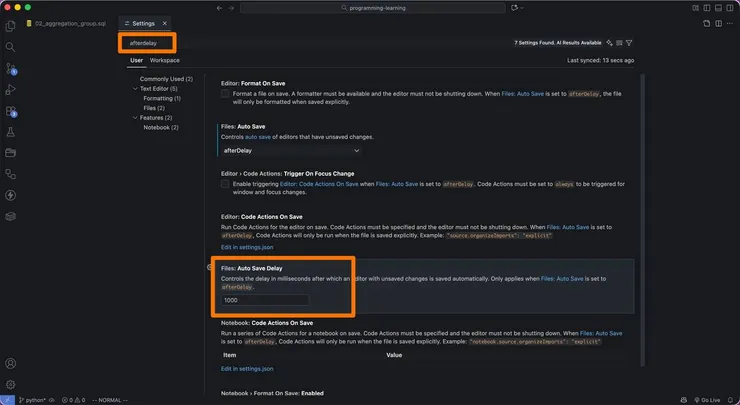Click the settings list vertical scrollbar
740x405 pixels.
coord(641,219)
